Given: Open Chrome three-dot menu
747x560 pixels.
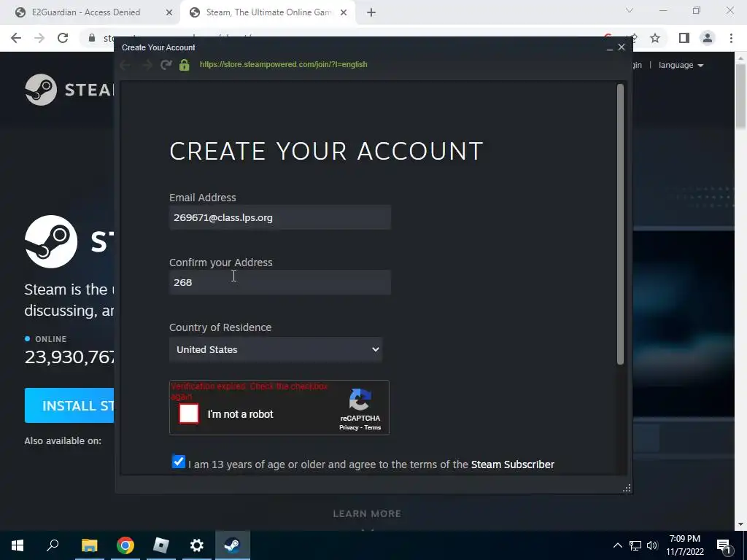Looking at the screenshot, I should [x=731, y=38].
